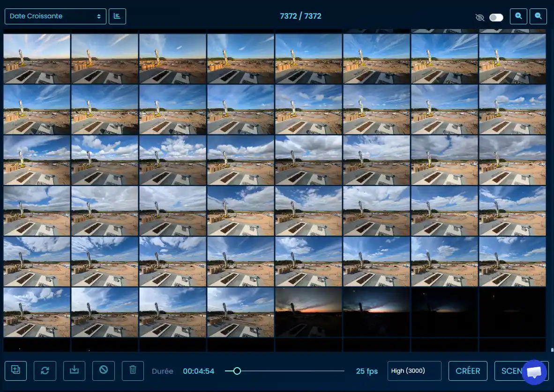Click the ban/exclude circle icon
The width and height of the screenshot is (554, 392).
104,370
